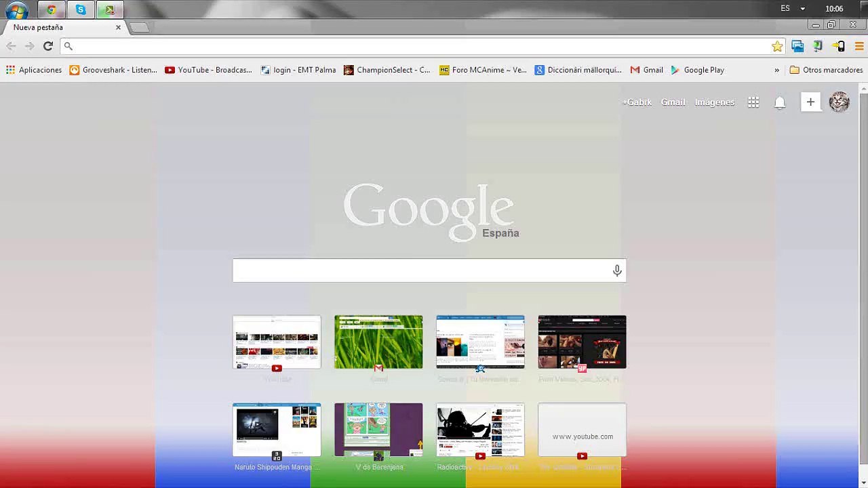
Task: Open the Skype icon in the taskbar
Action: 80,9
